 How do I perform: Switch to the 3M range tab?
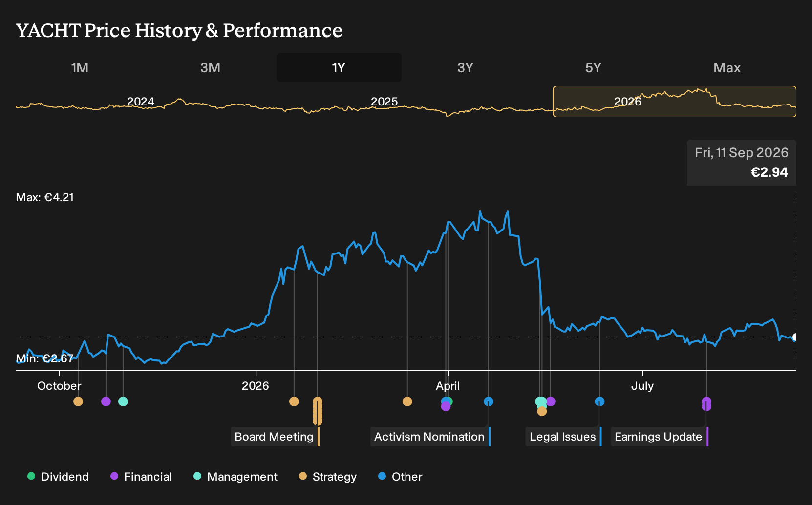tap(210, 67)
